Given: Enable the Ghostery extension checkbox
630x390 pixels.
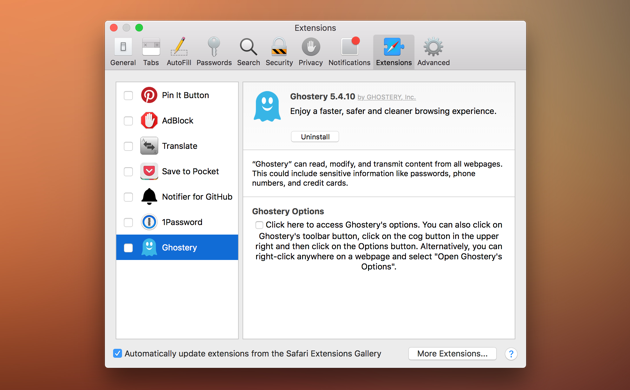Looking at the screenshot, I should [128, 248].
